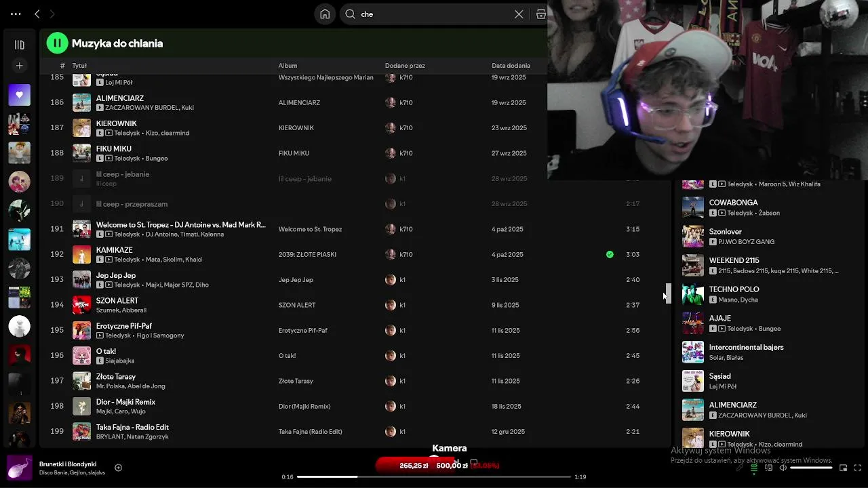The image size is (868, 488).
Task: Open the three-dots app menu
Action: pos(16,14)
